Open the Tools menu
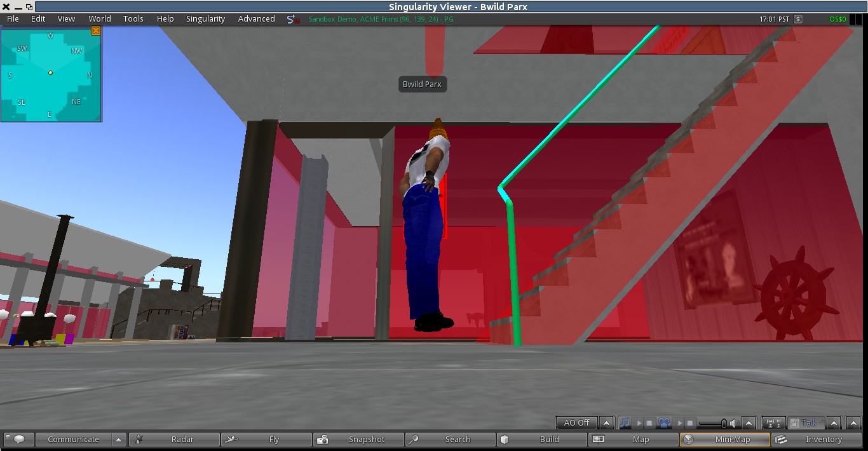Image resolution: width=868 pixels, height=451 pixels. point(133,18)
